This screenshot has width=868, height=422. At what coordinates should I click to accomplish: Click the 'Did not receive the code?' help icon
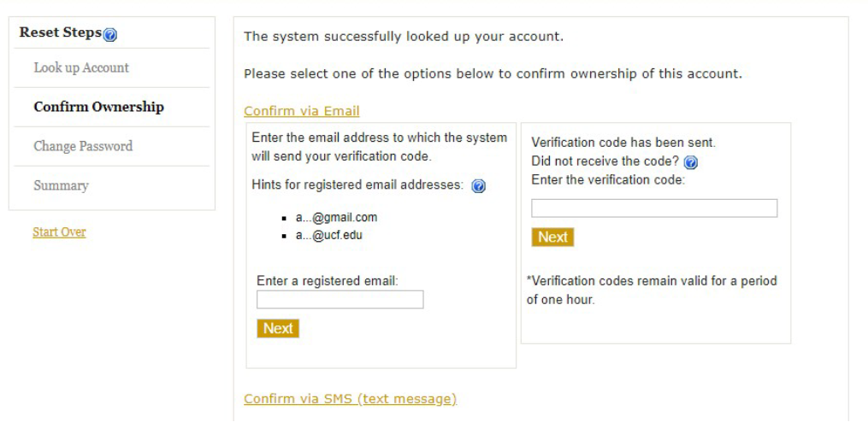(690, 162)
